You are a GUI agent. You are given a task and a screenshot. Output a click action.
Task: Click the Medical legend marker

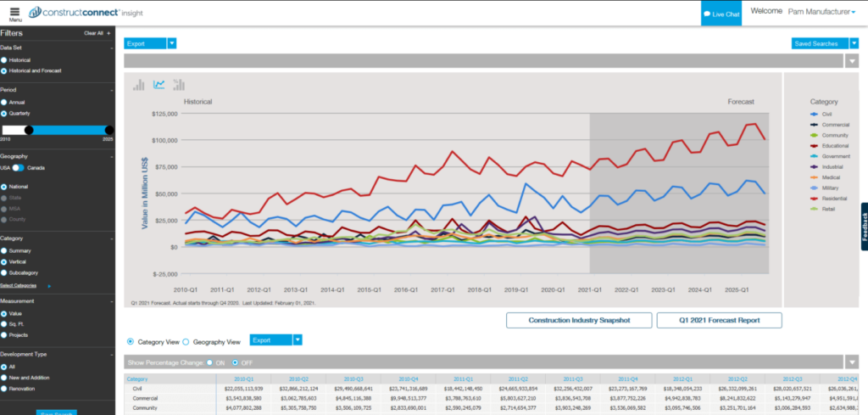point(815,177)
